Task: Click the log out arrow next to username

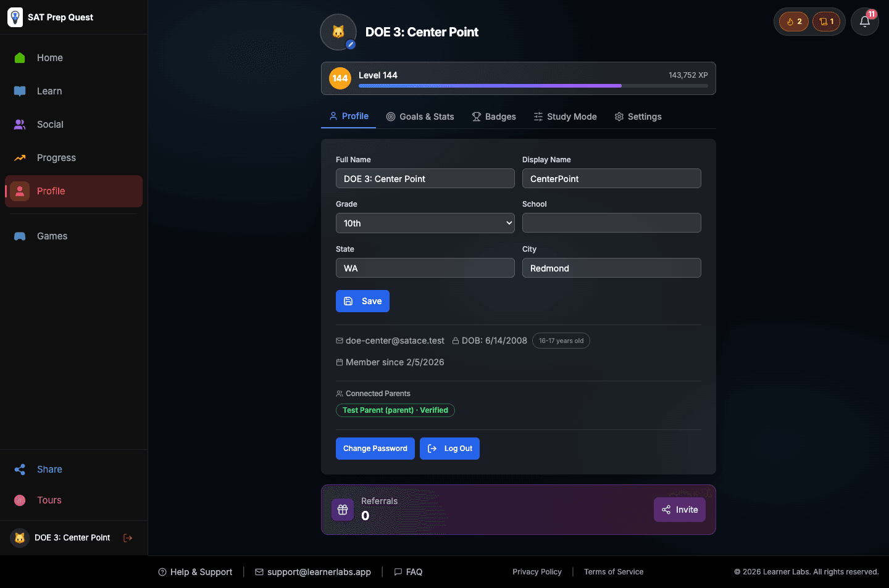Action: click(x=128, y=537)
